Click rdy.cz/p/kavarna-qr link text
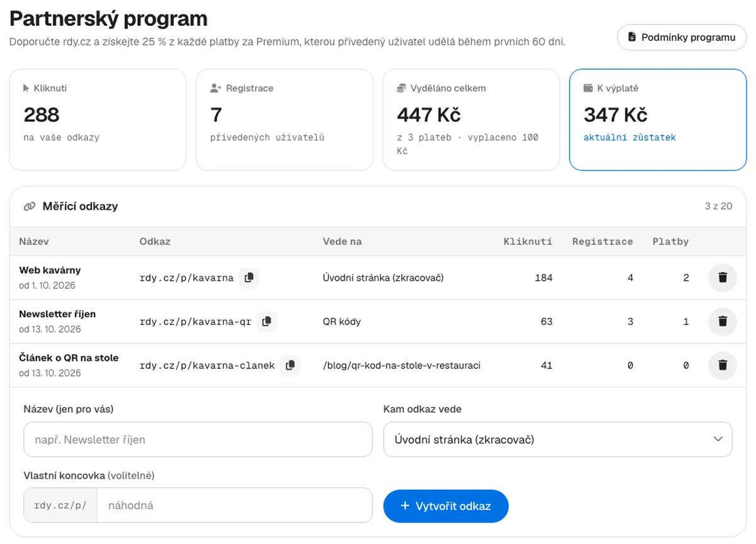Viewport: 756px width, 544px height. pyautogui.click(x=195, y=322)
